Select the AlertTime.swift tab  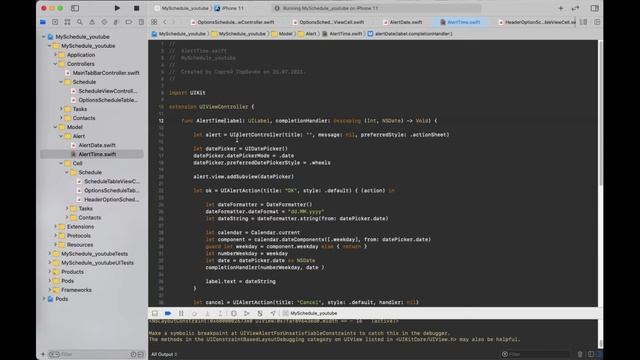tap(460, 22)
